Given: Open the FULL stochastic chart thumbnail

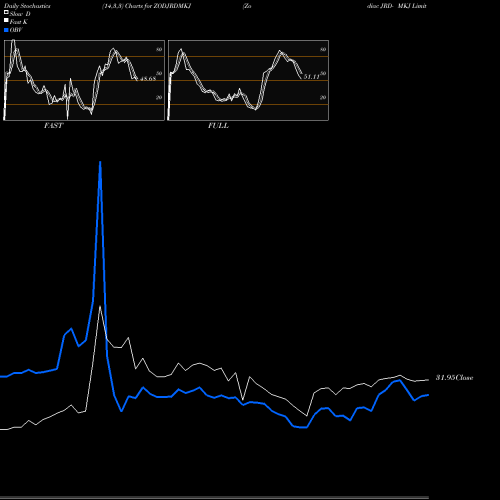Looking at the screenshot, I should (248, 80).
